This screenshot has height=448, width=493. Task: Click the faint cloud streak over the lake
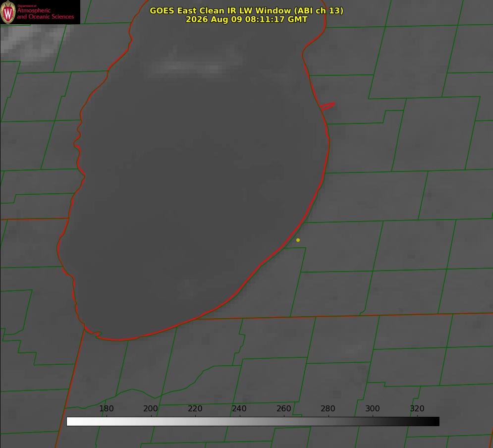[185, 67]
